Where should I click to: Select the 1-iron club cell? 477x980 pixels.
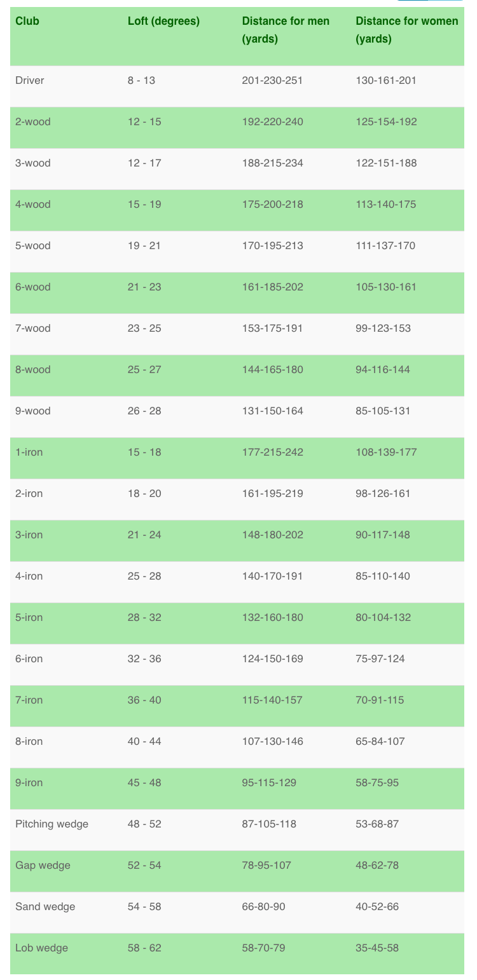pos(29,453)
